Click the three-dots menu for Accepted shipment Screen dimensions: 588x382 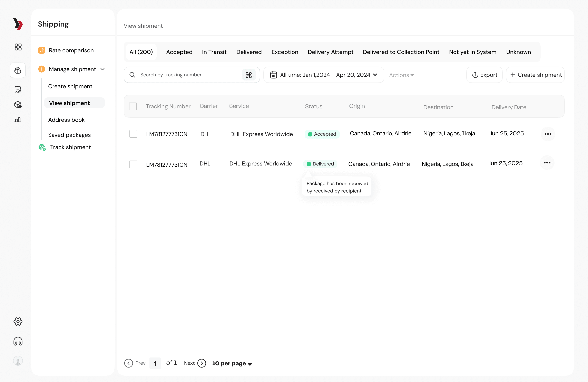pos(548,134)
